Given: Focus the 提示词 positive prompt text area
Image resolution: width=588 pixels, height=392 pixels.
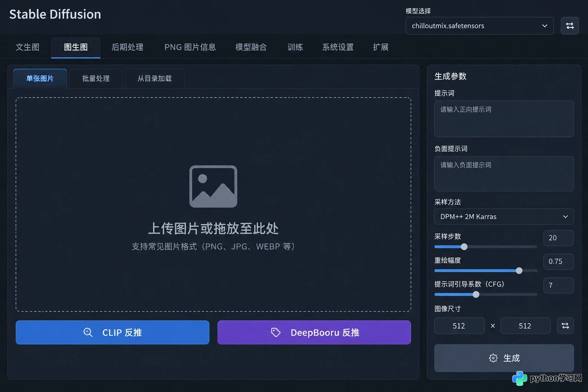Looking at the screenshot, I should 504,119.
